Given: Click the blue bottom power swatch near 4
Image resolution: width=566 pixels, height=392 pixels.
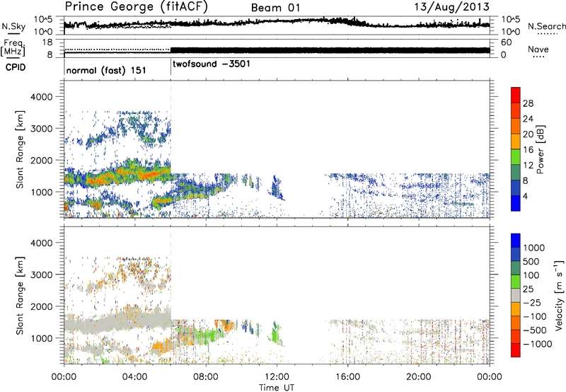Looking at the screenshot, I should (x=516, y=203).
